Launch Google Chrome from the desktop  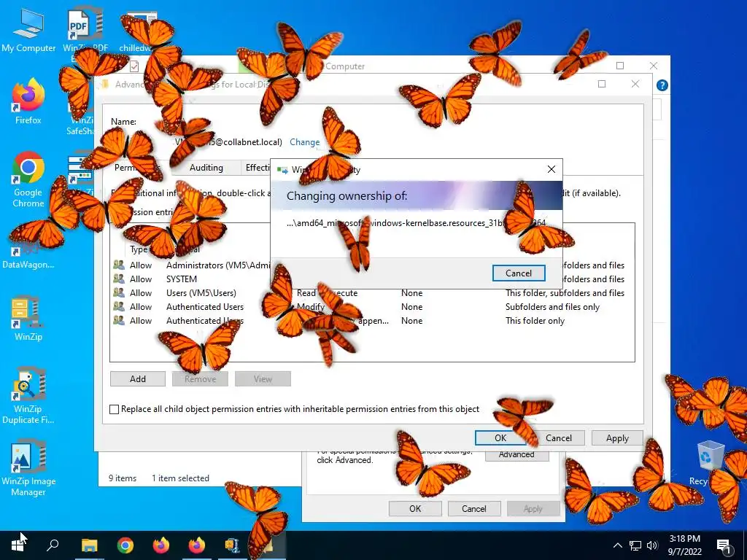[28, 179]
